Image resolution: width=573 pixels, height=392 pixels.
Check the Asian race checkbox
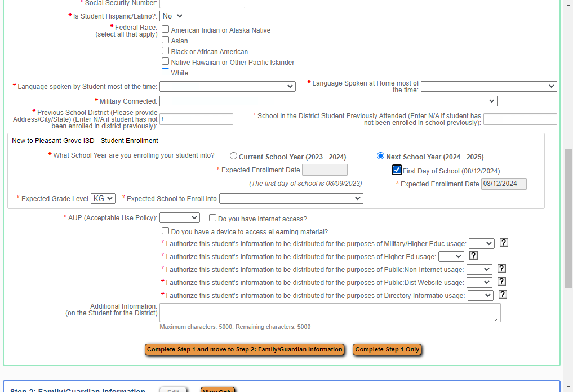(166, 40)
